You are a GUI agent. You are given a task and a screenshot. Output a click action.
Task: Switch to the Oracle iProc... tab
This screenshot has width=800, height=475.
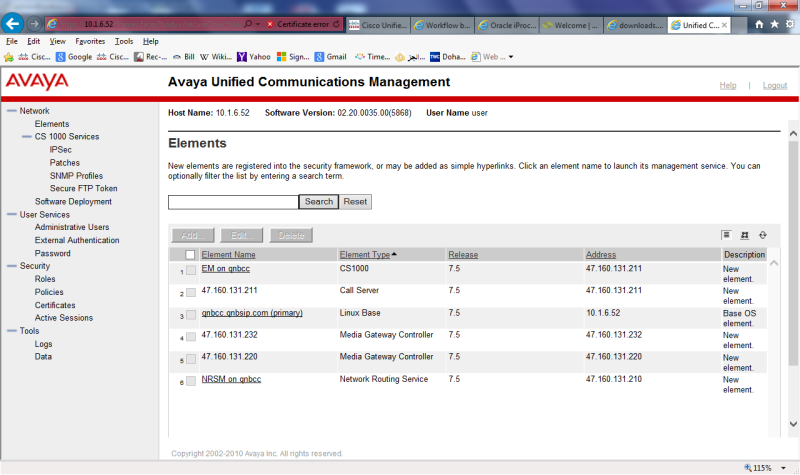coord(507,25)
